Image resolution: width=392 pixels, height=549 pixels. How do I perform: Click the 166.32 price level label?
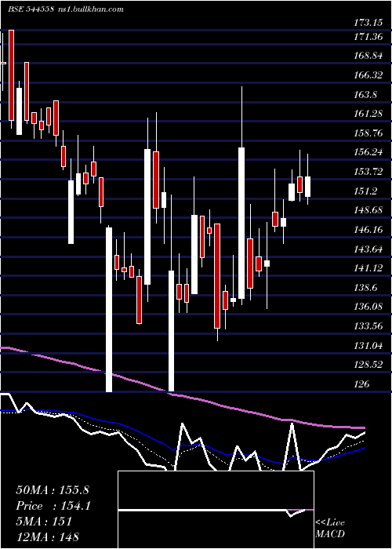pos(368,75)
